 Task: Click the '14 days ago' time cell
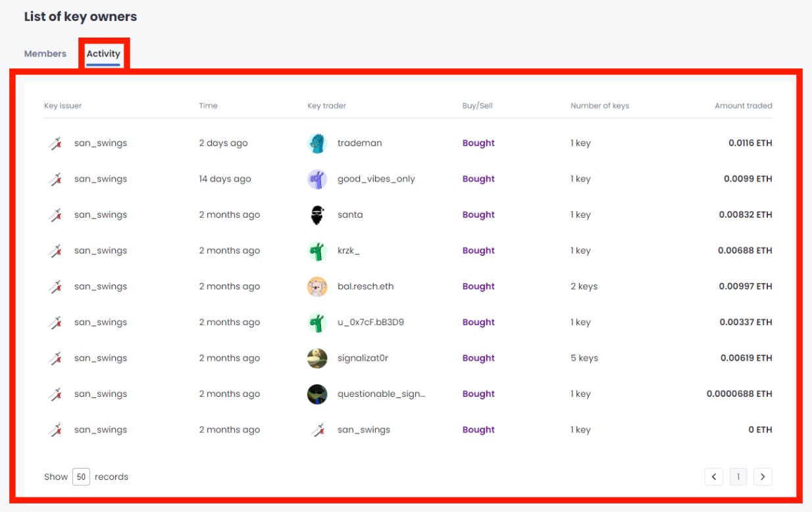click(225, 179)
